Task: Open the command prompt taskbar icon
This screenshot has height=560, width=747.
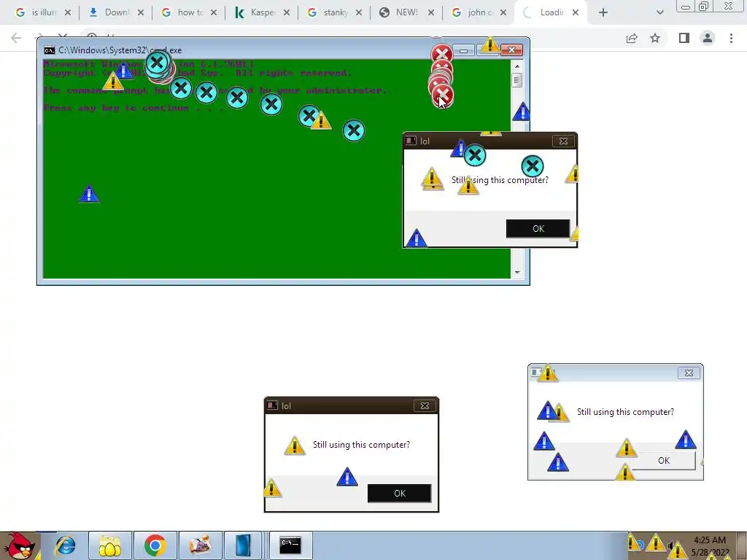Action: 290,545
